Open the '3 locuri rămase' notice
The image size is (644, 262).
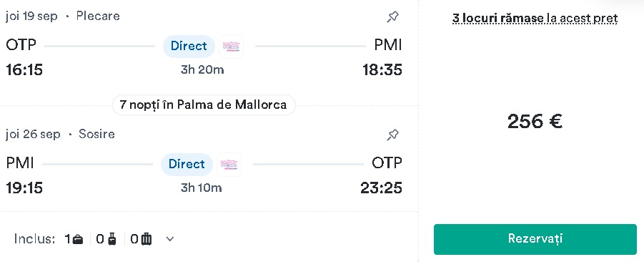pyautogui.click(x=535, y=19)
